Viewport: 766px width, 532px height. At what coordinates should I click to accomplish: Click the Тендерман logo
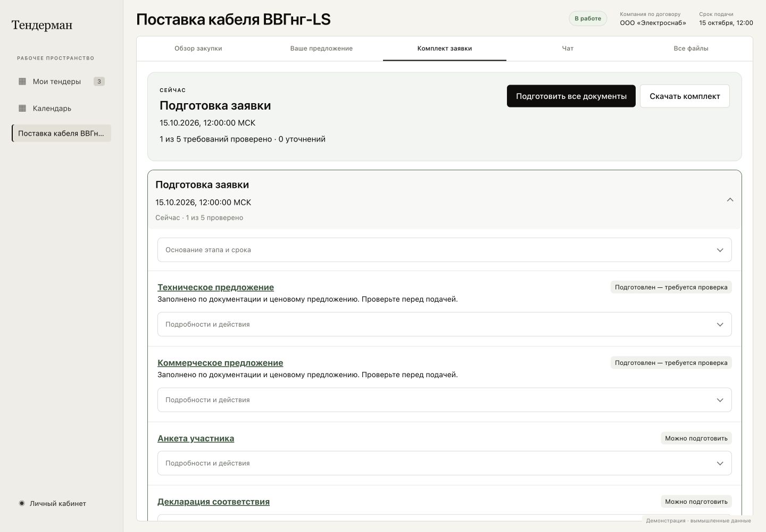coord(42,25)
